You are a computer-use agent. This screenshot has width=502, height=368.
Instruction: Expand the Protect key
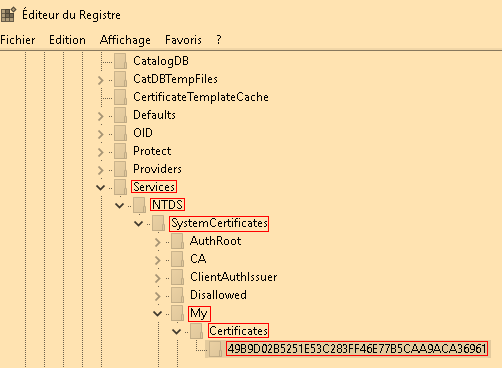tap(101, 152)
